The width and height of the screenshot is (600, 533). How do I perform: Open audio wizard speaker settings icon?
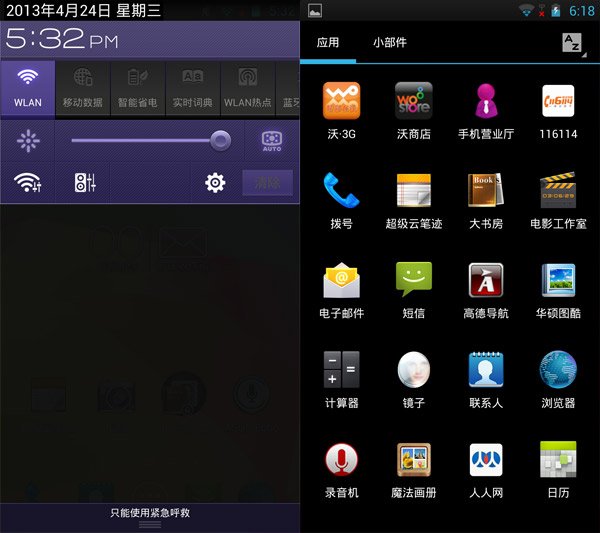(x=85, y=183)
